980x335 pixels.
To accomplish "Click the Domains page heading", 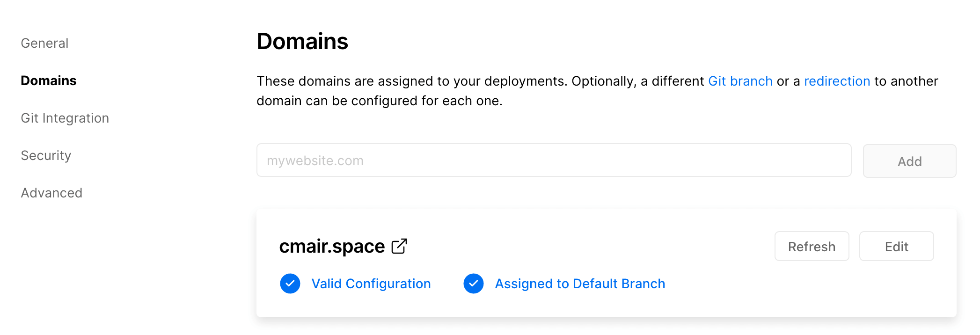I will pos(302,41).
